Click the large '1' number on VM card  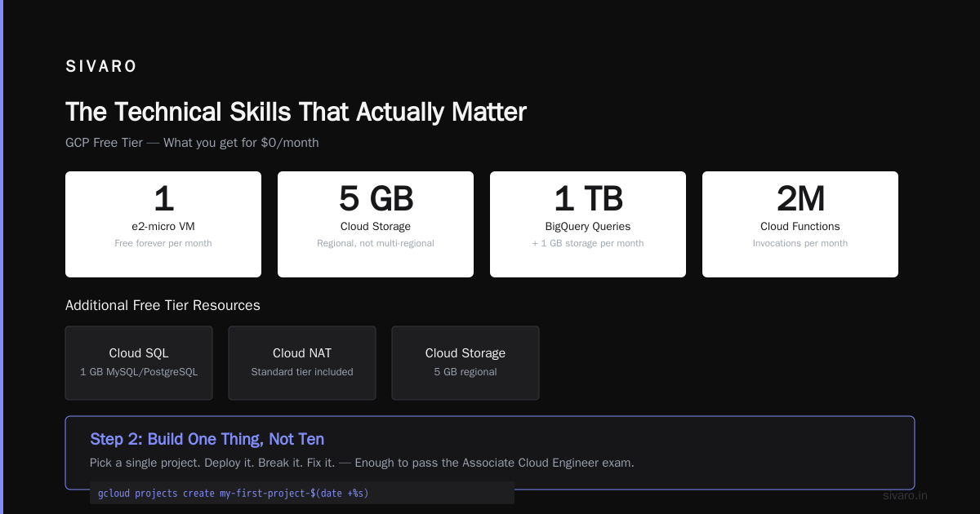coord(163,199)
